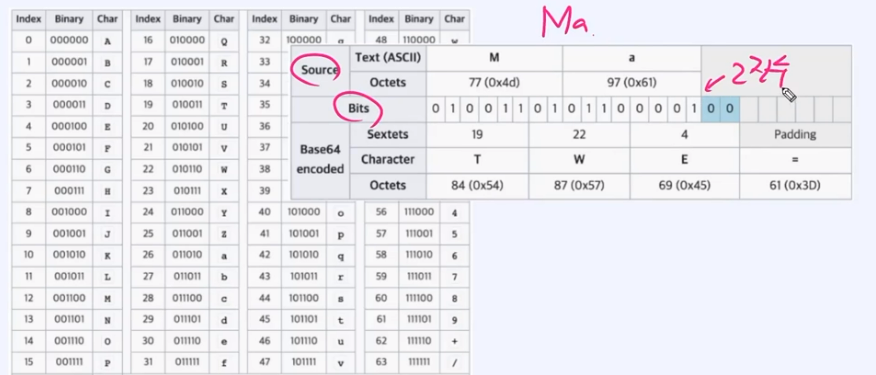The height and width of the screenshot is (375, 876).
Task: Click binary value '011000'
Action: coord(187,212)
